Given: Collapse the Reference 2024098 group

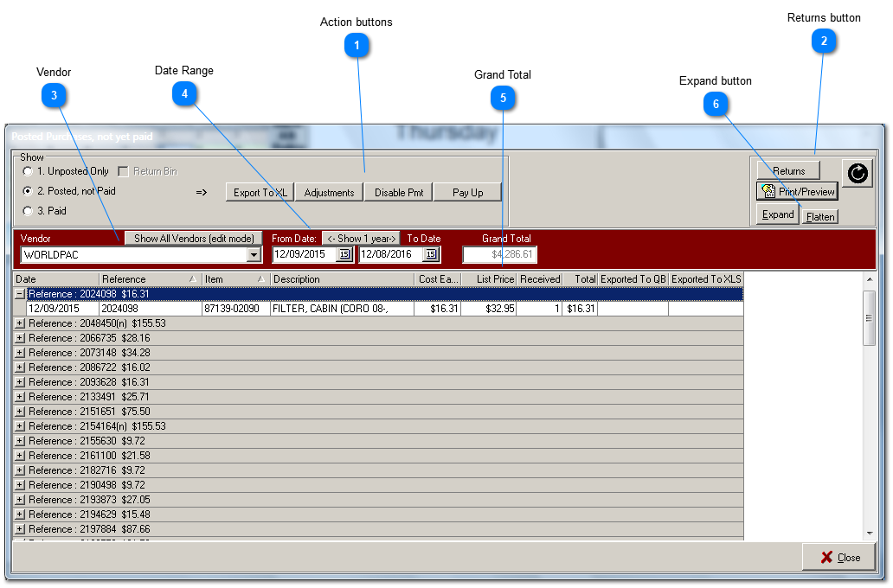Looking at the screenshot, I should pos(20,294).
